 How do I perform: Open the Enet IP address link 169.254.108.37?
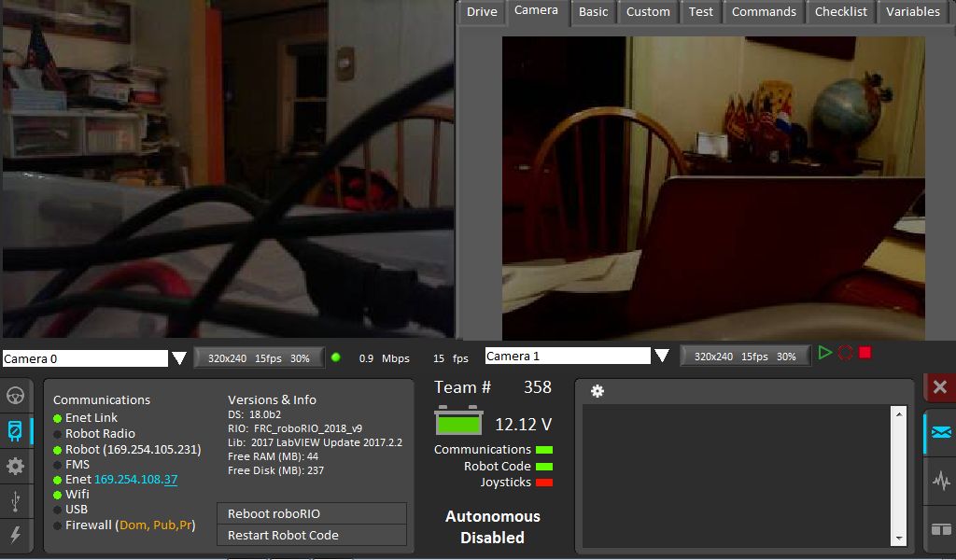coord(135,480)
